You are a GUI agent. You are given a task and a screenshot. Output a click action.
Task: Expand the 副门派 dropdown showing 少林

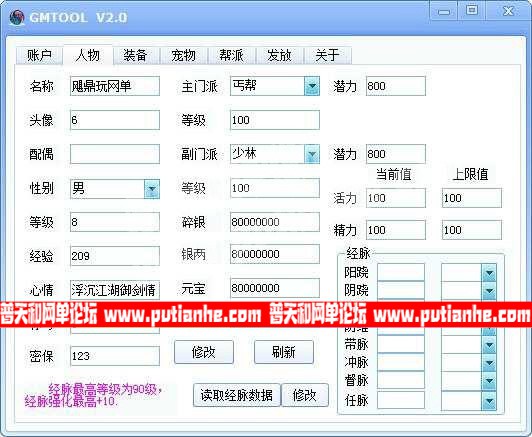[x=312, y=154]
